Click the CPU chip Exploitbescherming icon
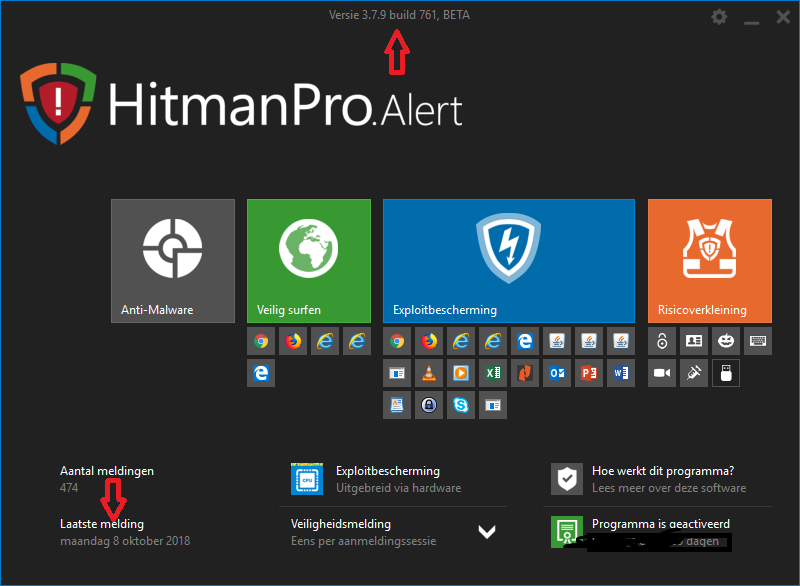This screenshot has height=586, width=800. coord(307,479)
